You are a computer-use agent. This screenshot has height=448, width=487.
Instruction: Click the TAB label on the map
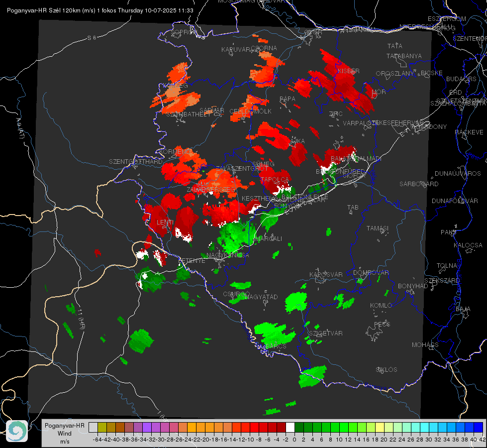pyautogui.click(x=353, y=208)
